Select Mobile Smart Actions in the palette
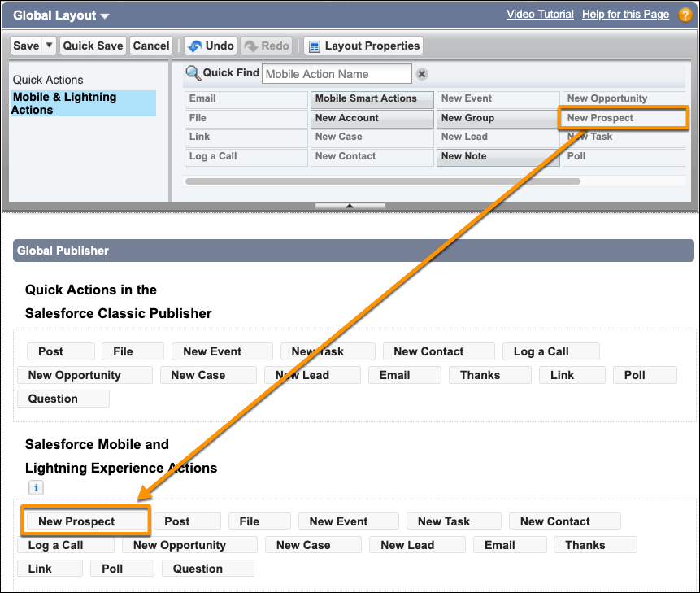 (372, 99)
